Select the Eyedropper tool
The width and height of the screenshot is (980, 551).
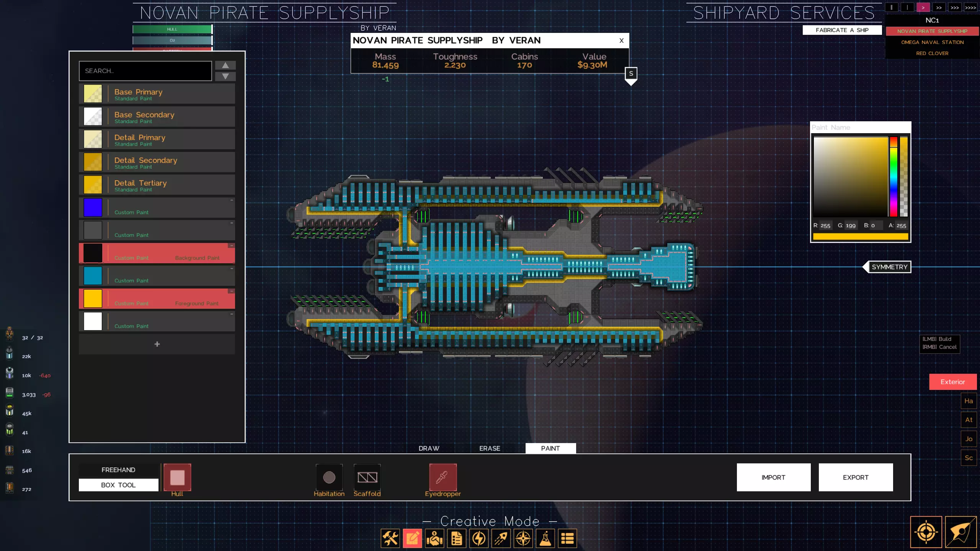(443, 477)
